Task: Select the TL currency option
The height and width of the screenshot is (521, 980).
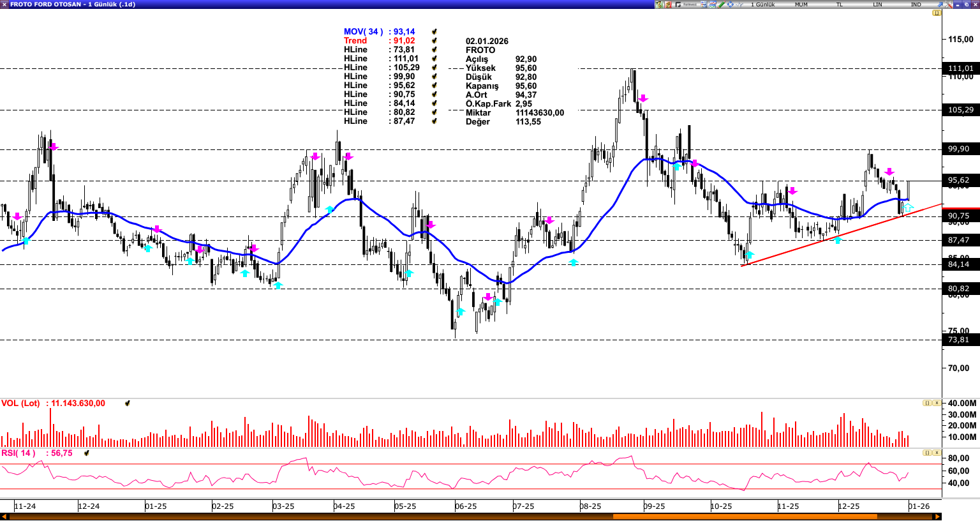Action: click(840, 4)
